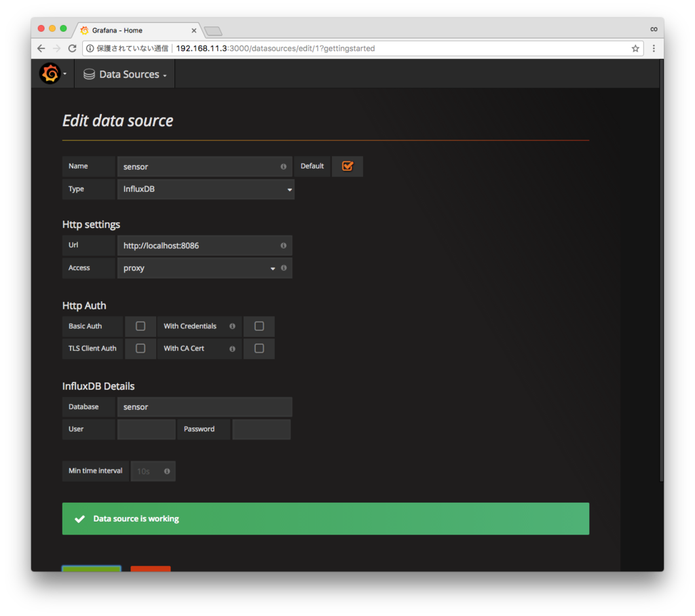
Task: Open a new browser tab
Action: tap(213, 31)
